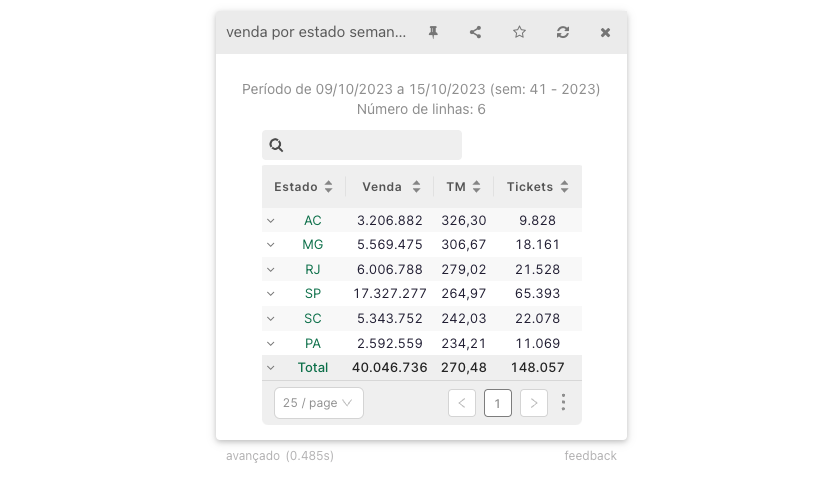Viewport: 840px width, 480px height.
Task: Expand the SP state row
Action: [270, 294]
